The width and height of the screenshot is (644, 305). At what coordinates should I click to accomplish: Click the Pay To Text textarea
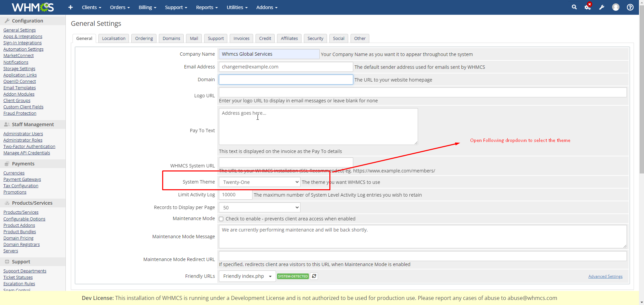point(318,126)
